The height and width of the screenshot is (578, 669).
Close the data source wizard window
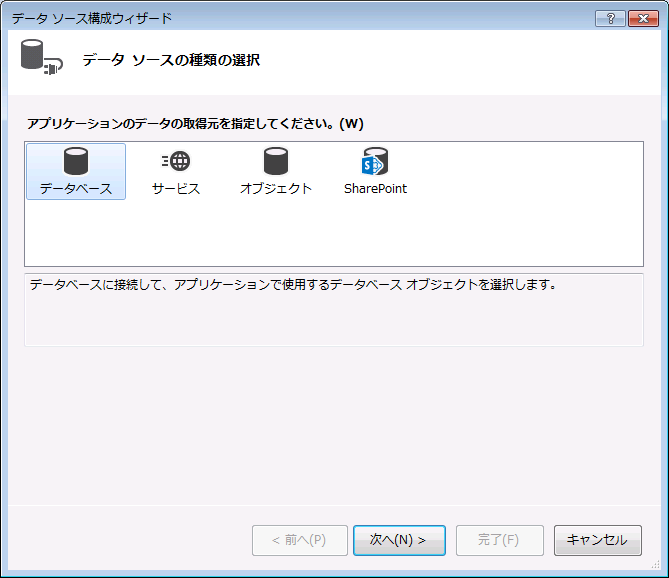pos(642,18)
